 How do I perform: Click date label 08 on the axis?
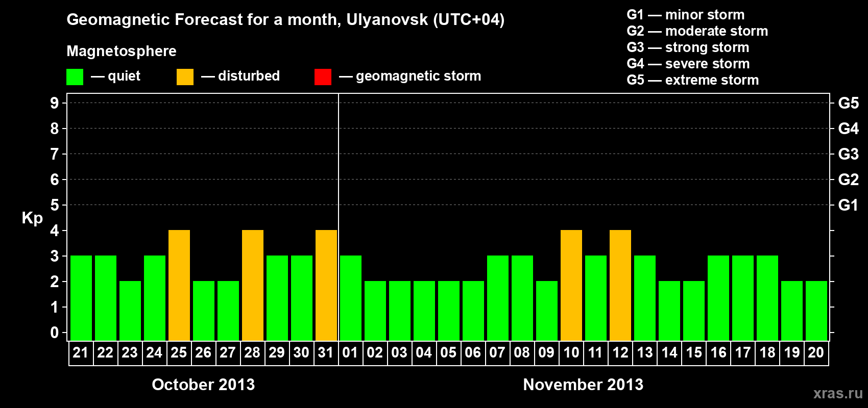pyautogui.click(x=522, y=352)
